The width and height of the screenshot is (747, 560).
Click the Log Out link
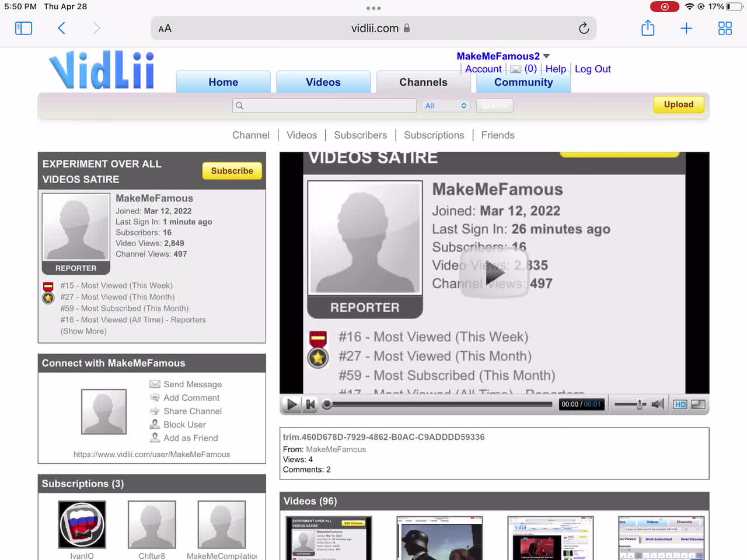593,69
